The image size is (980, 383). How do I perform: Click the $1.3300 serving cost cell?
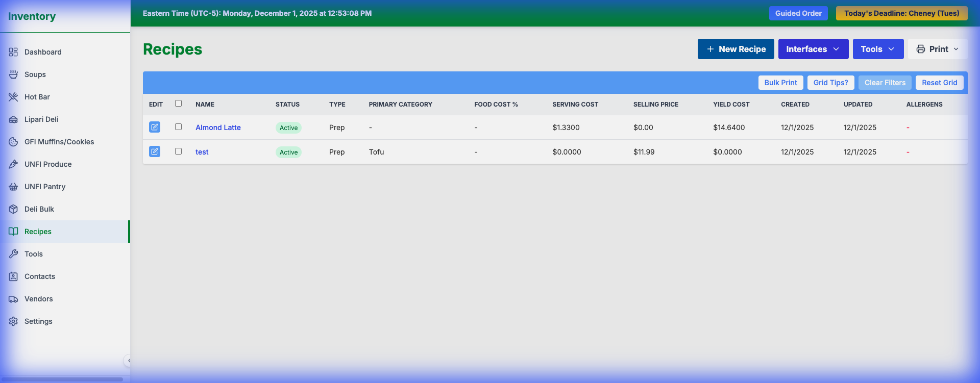click(x=566, y=127)
